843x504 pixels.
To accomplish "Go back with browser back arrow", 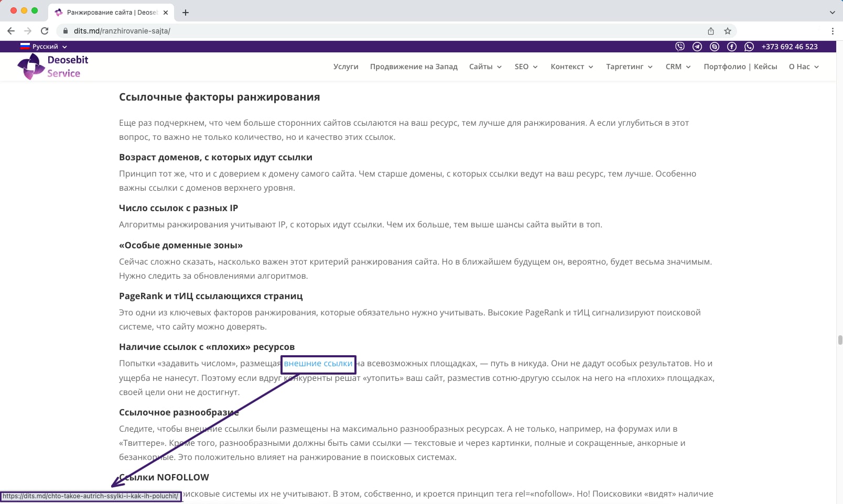I will click(11, 31).
